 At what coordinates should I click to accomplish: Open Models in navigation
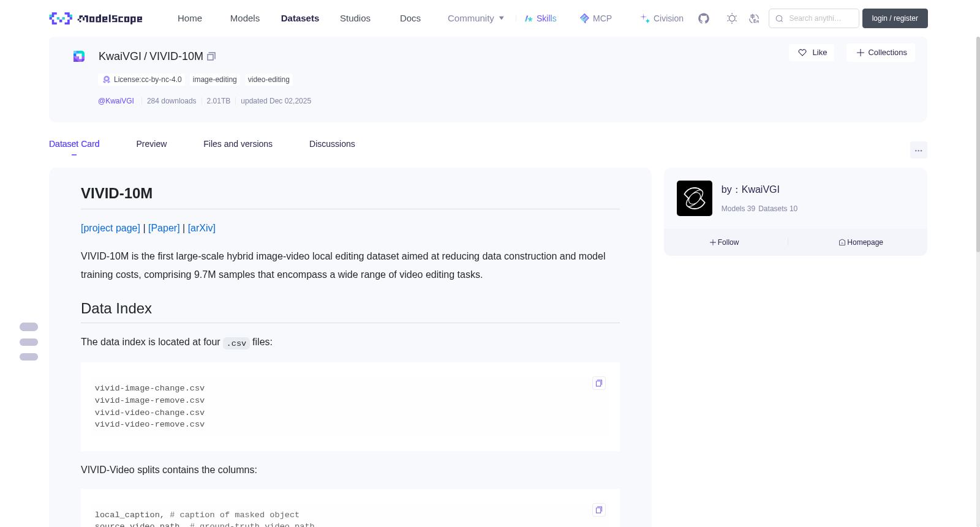pyautogui.click(x=245, y=18)
